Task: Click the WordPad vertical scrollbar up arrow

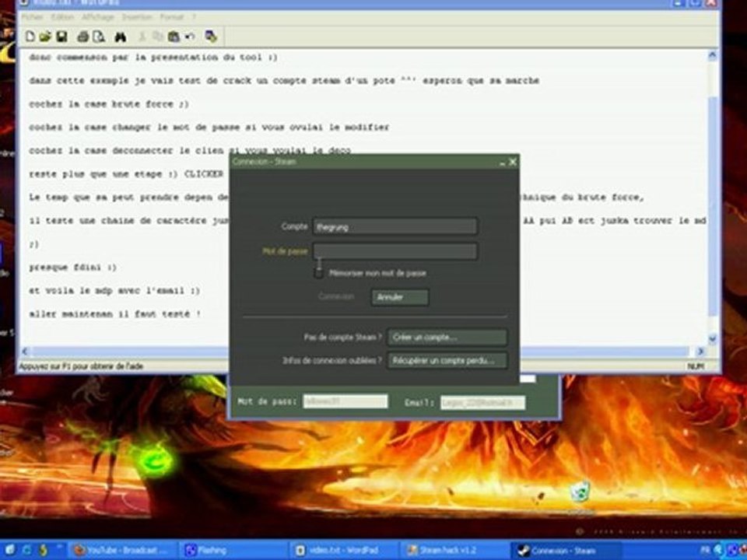Action: (712, 55)
